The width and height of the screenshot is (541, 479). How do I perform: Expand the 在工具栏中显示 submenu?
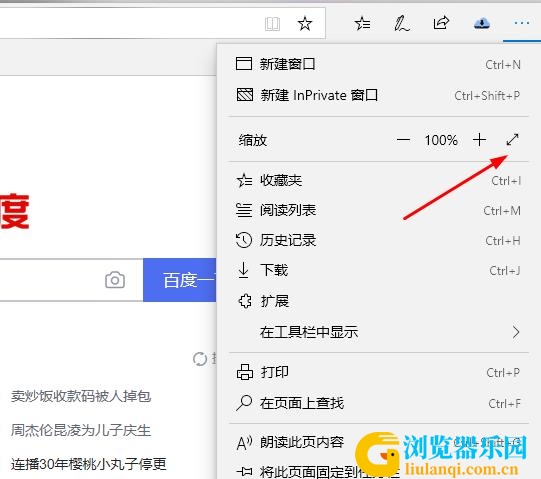379,332
